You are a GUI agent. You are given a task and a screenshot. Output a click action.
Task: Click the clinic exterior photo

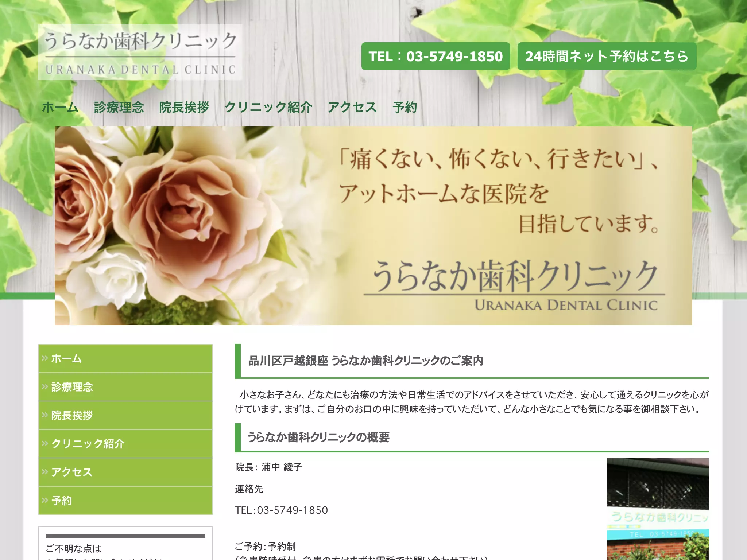click(x=658, y=509)
